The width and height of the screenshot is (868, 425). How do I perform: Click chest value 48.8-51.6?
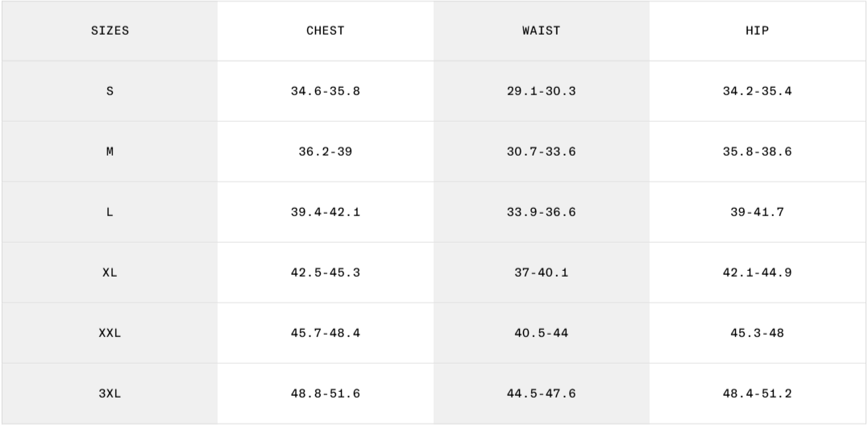click(325, 394)
